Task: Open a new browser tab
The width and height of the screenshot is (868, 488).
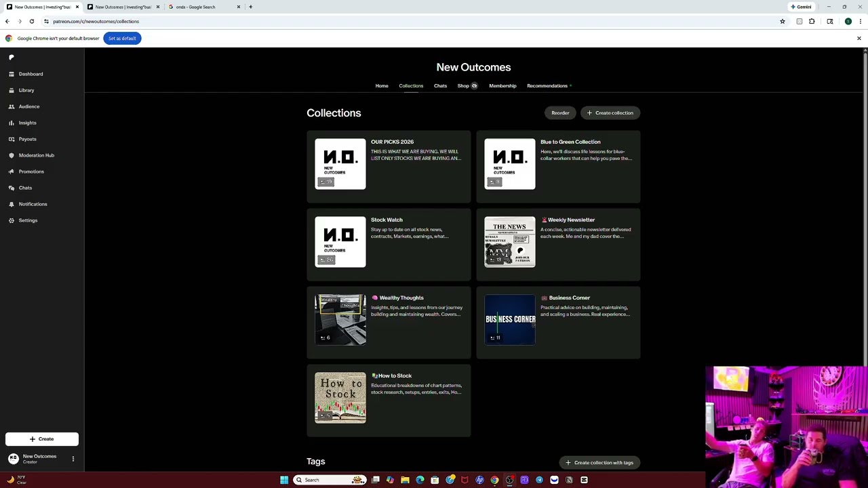Action: [x=250, y=7]
